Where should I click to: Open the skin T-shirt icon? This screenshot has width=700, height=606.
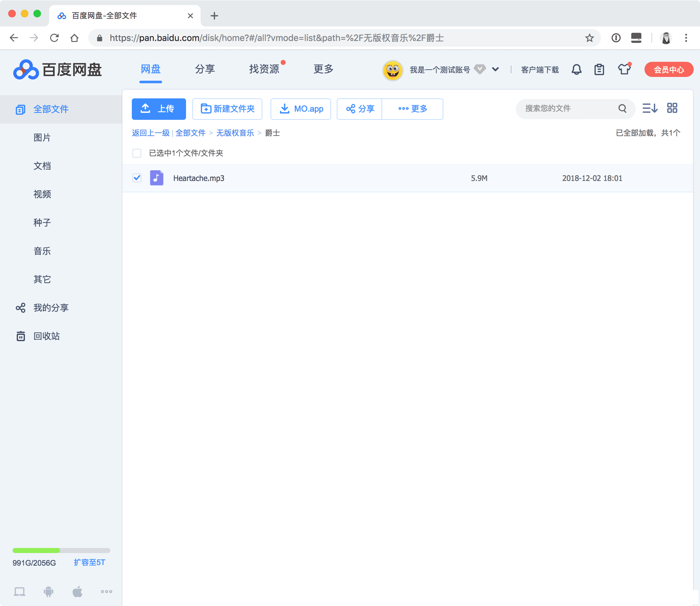click(624, 69)
